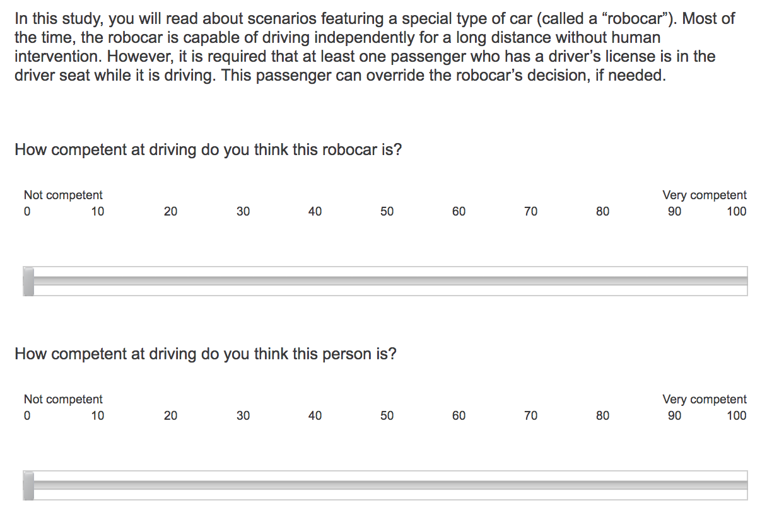This screenshot has width=767, height=532.
Task: Set person competence slider to 50
Action: tap(387, 485)
